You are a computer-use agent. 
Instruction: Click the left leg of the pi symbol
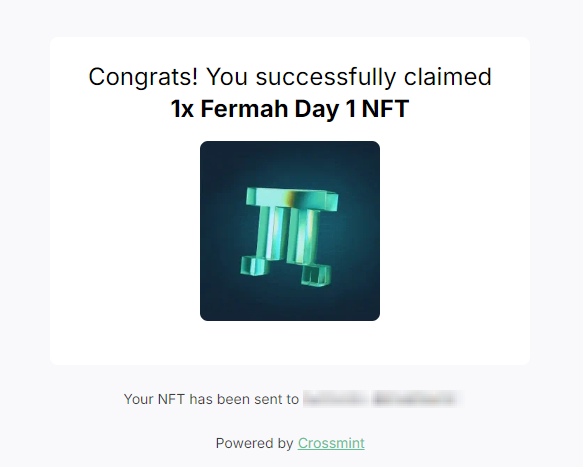(x=271, y=234)
